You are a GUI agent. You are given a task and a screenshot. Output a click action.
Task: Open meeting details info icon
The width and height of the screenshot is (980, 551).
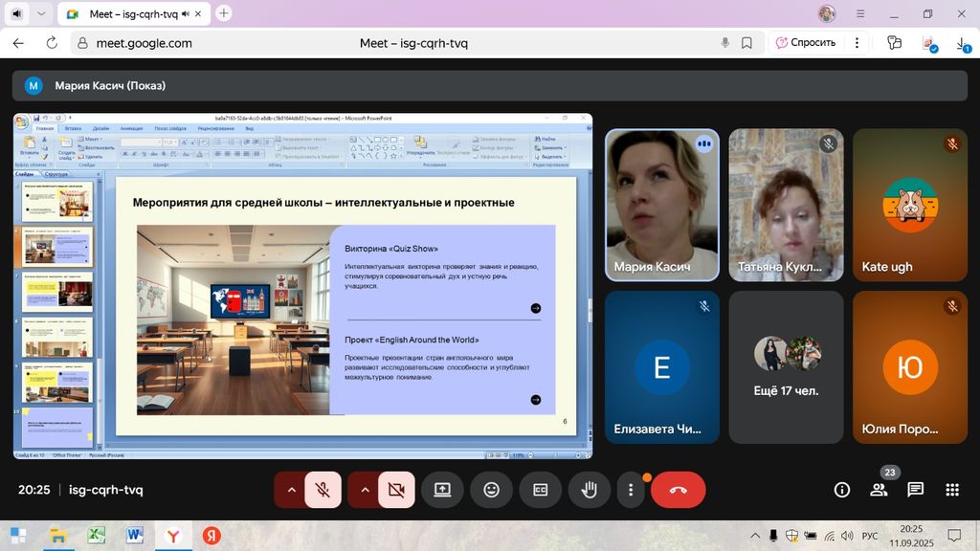click(x=842, y=490)
